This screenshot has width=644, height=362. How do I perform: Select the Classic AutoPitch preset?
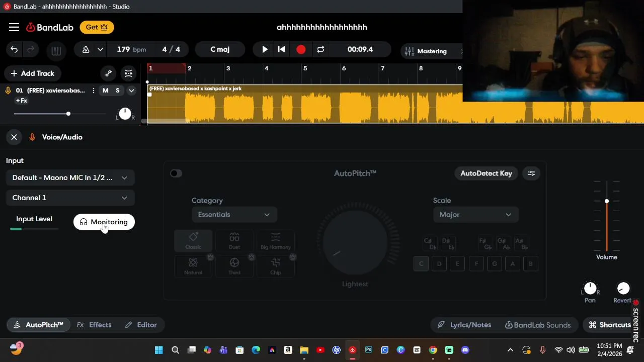coord(193,241)
